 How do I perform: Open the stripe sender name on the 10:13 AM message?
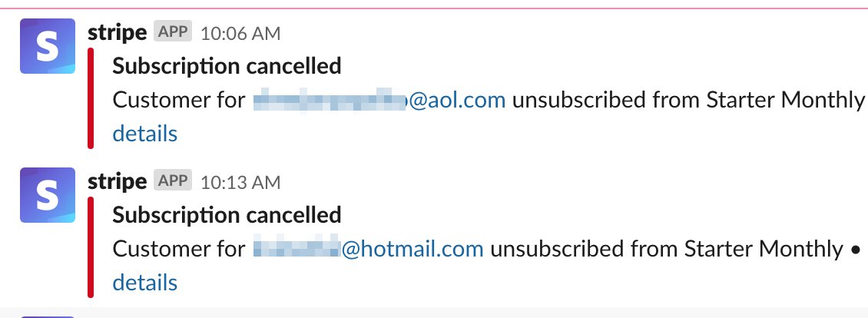117,181
